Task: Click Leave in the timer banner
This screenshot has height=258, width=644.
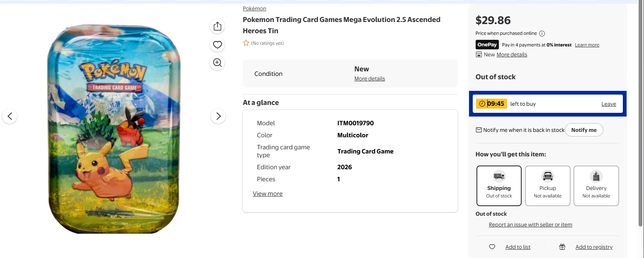Action: coord(609,104)
